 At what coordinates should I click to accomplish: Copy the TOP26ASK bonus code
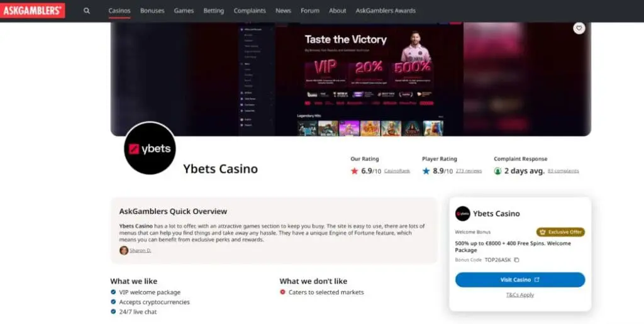tap(517, 260)
